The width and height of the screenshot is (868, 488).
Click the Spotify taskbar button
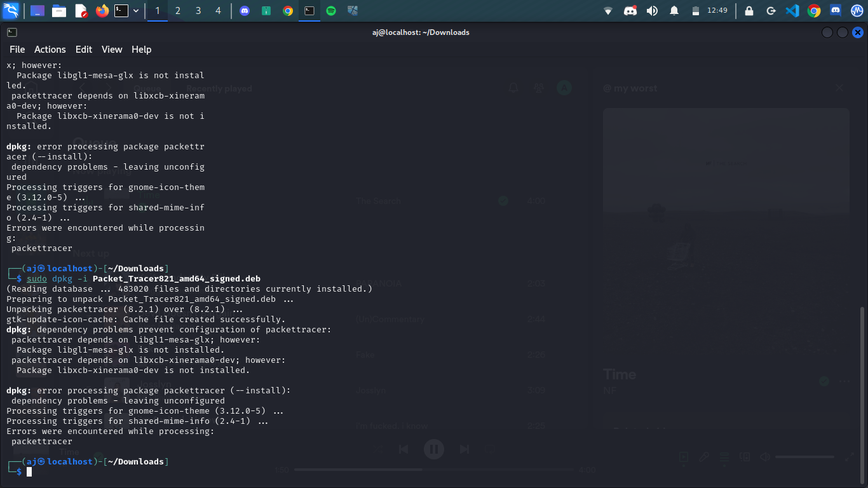[x=330, y=11]
